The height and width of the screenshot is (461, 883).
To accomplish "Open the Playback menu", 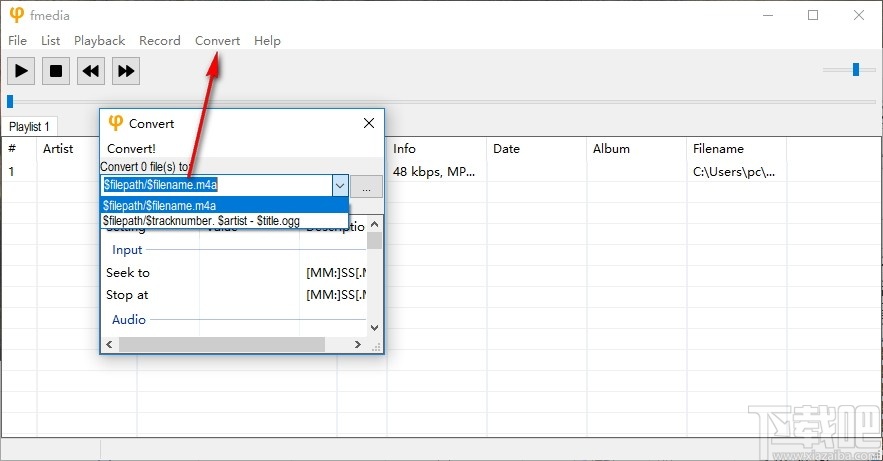I will [x=99, y=41].
